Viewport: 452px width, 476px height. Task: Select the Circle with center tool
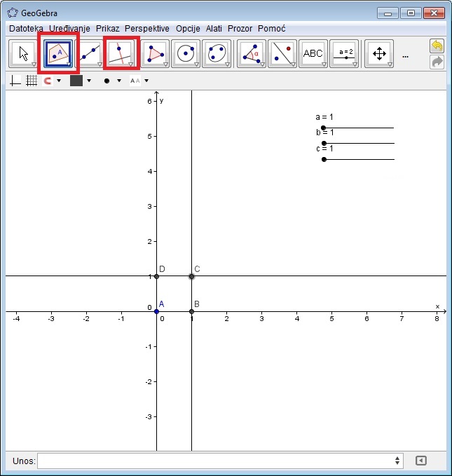[186, 53]
